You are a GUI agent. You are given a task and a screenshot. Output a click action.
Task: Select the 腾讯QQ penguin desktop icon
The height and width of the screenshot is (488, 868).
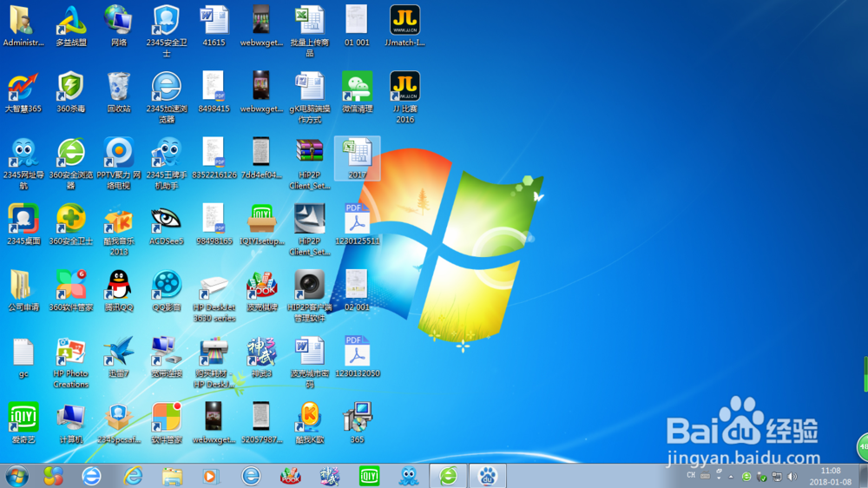click(x=118, y=291)
